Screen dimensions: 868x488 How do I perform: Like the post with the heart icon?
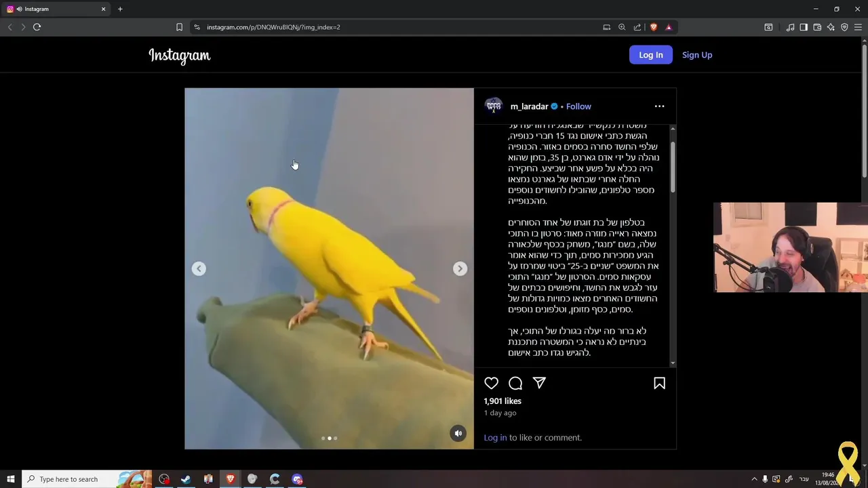[x=492, y=383]
